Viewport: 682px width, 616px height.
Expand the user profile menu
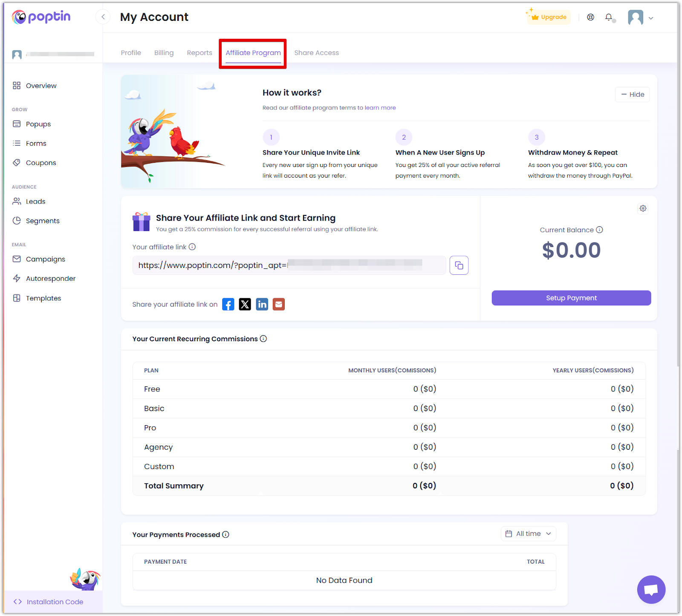(641, 18)
